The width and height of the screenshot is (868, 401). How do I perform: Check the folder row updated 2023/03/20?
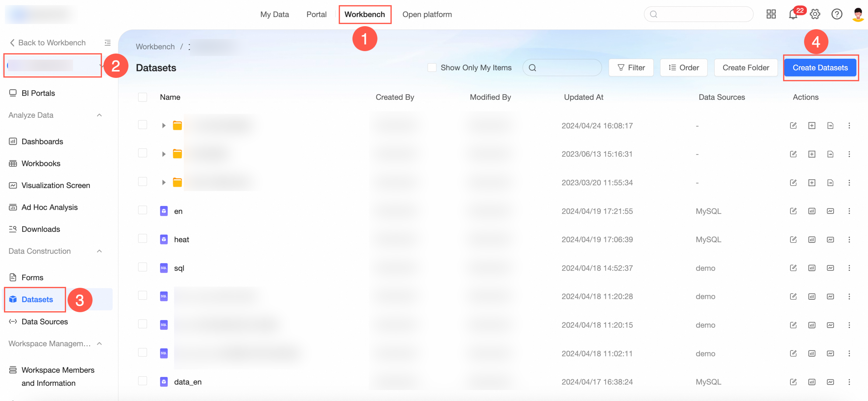point(143,181)
